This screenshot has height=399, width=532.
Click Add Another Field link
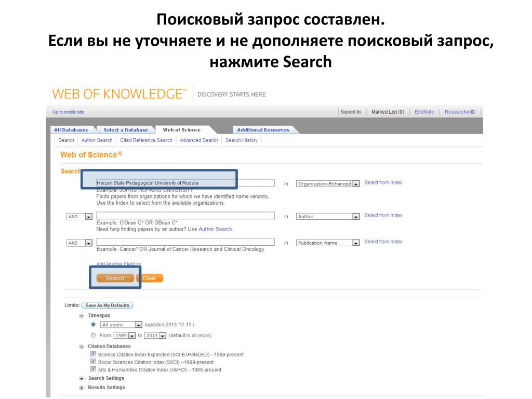click(119, 263)
